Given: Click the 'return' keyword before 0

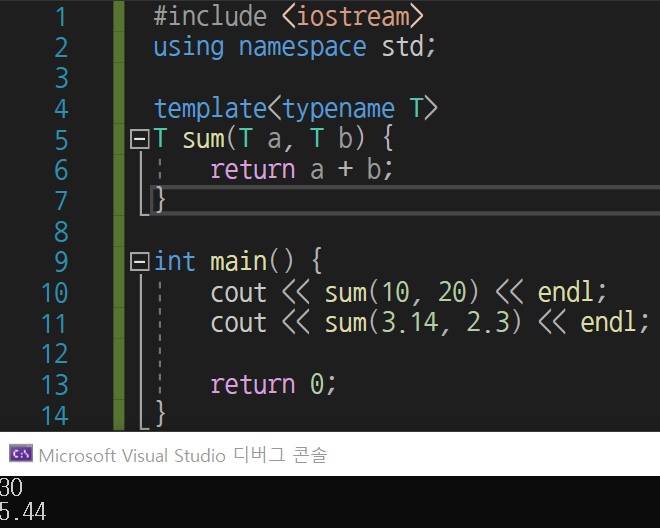Looking at the screenshot, I should pos(253,385).
